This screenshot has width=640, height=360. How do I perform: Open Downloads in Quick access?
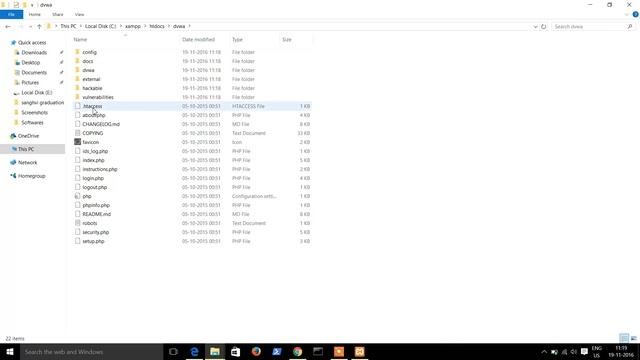[34, 53]
